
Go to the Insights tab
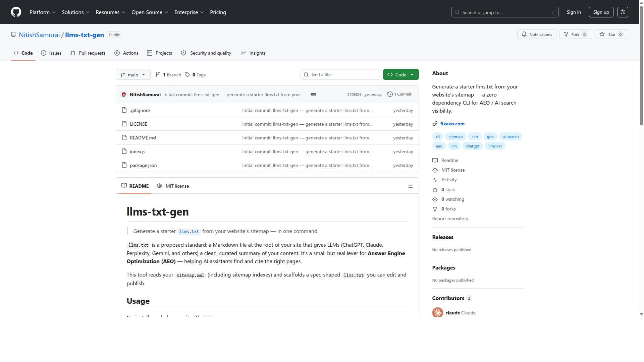(253, 53)
